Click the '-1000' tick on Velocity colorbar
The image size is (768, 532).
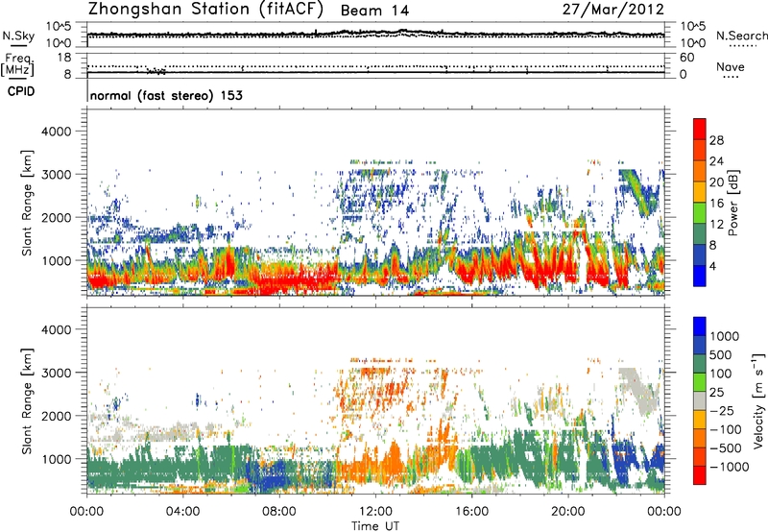click(730, 467)
